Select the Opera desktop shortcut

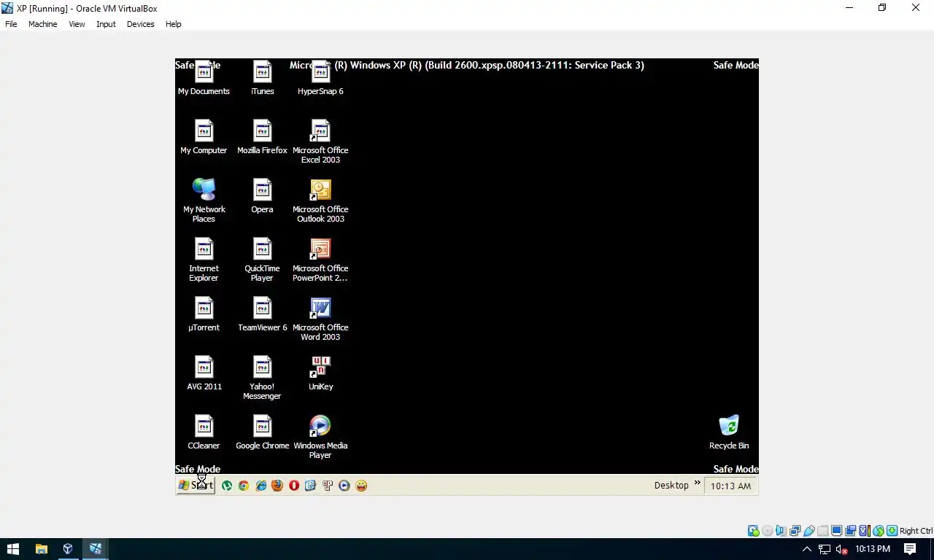262,196
